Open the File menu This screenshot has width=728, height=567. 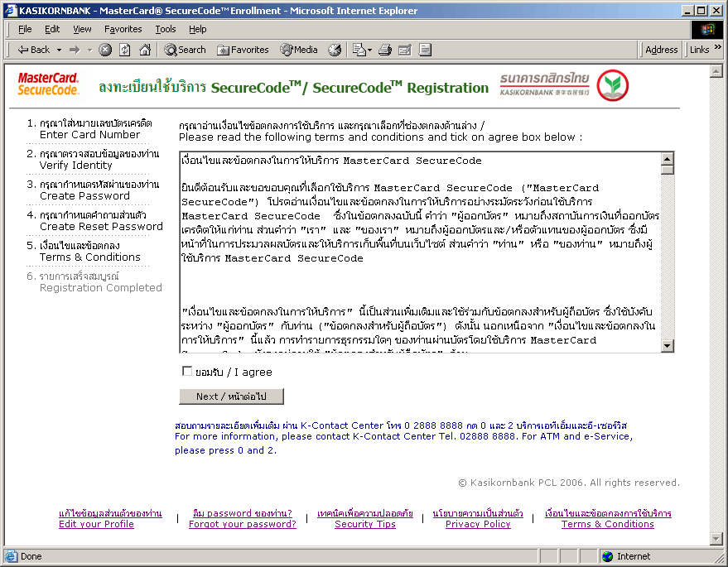(25, 29)
